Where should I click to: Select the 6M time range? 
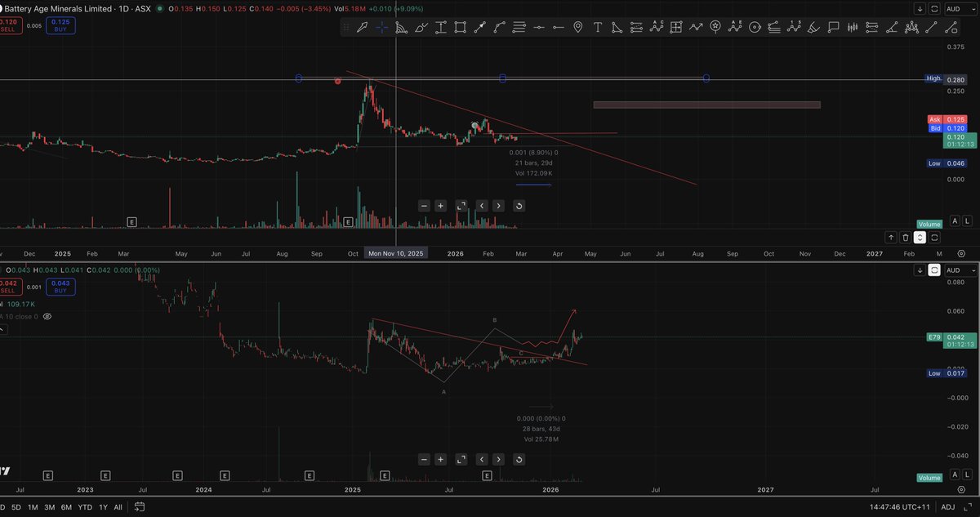coord(66,507)
